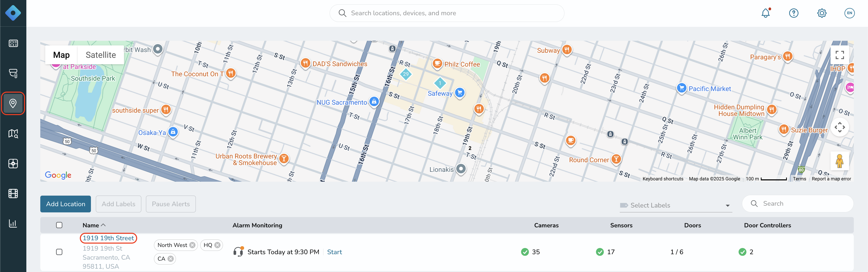This screenshot has height=272, width=868.
Task: Open settings gear icon
Action: click(x=822, y=13)
